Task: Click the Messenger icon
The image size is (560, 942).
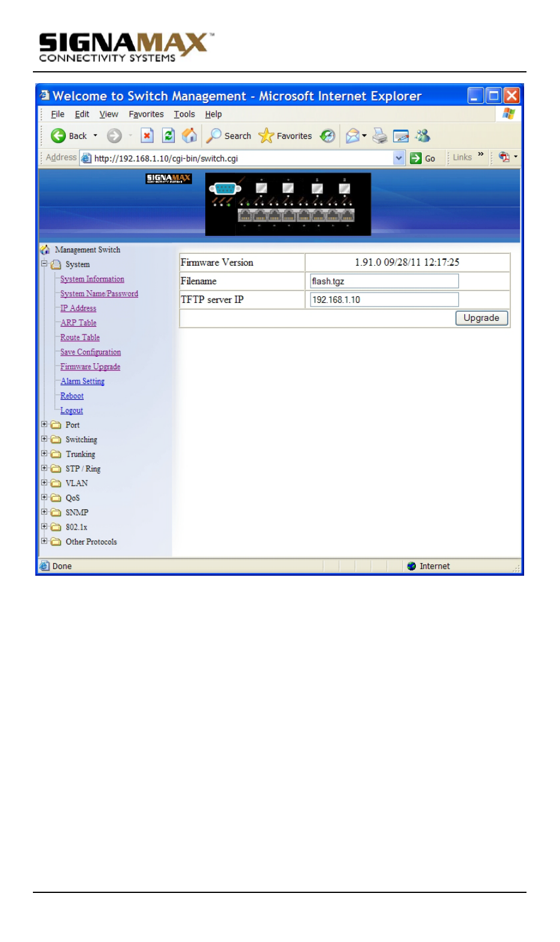Action: [423, 136]
